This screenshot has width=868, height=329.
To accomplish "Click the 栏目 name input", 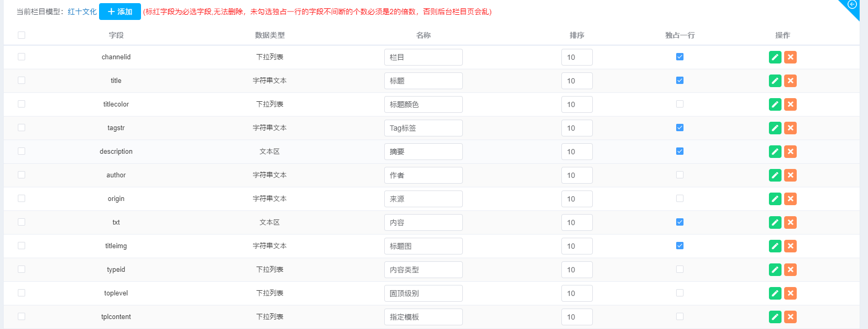I will tap(424, 57).
